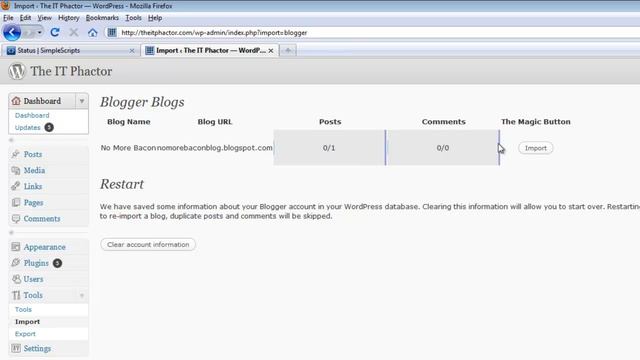Screen dimensions: 640x360
Task: Go to Posts in sidebar
Action: tap(33, 154)
